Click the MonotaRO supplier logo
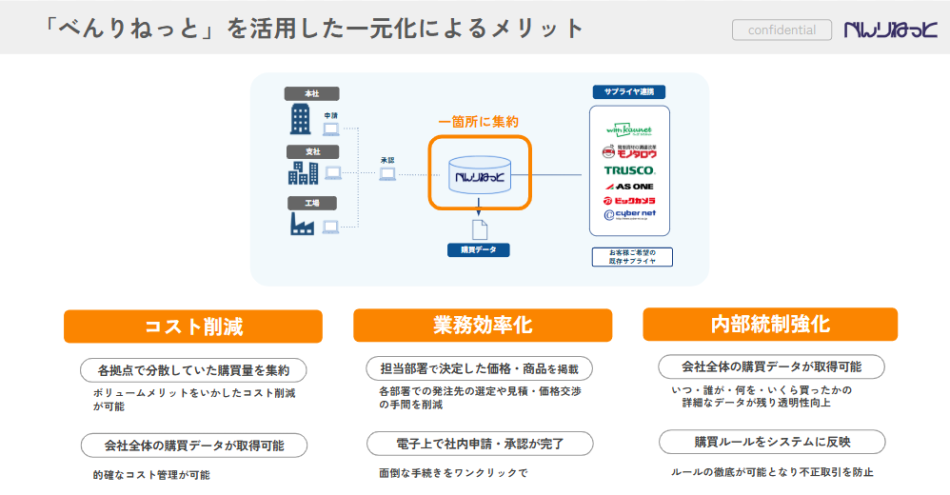The image size is (950, 495). (x=629, y=151)
